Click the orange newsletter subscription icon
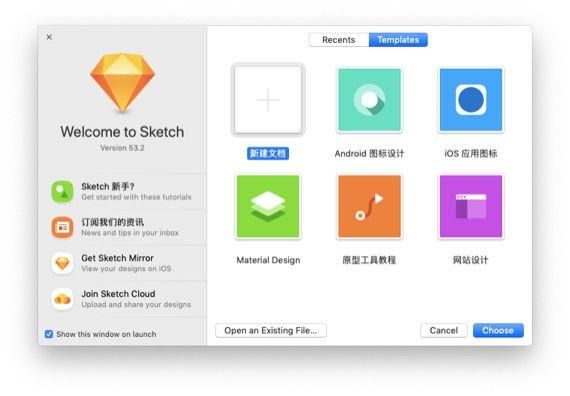Screen dimensions: 570x396 [62, 227]
